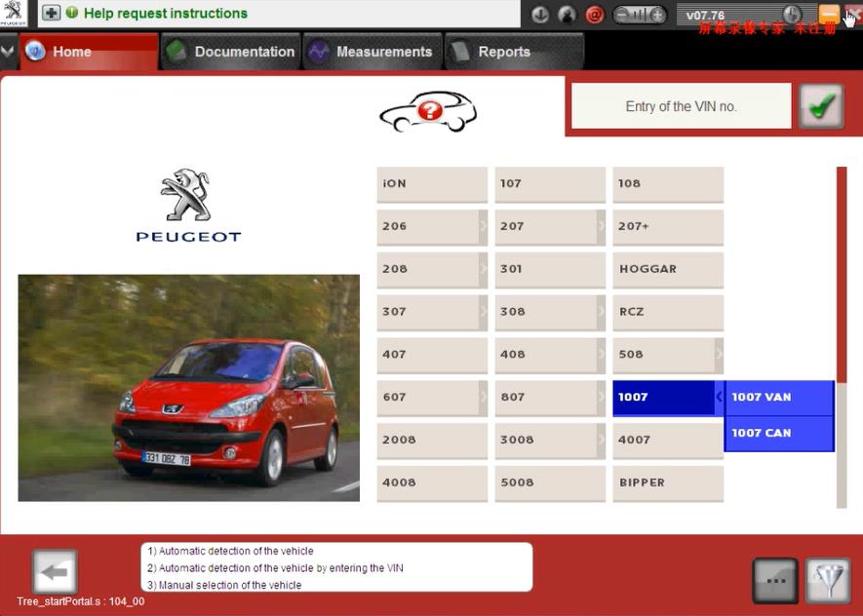Click 'Automatic detection of the vehicle' line 1
Image resolution: width=863 pixels, height=616 pixels.
[230, 551]
